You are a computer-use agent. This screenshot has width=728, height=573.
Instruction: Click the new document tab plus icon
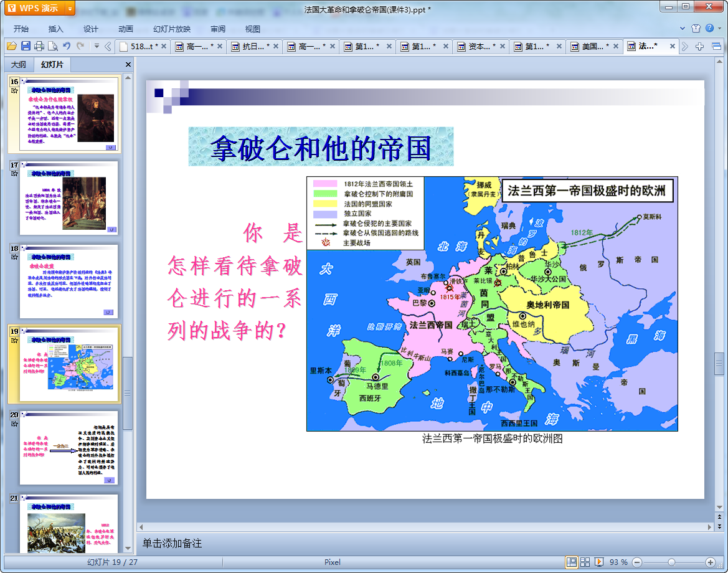pos(700,46)
